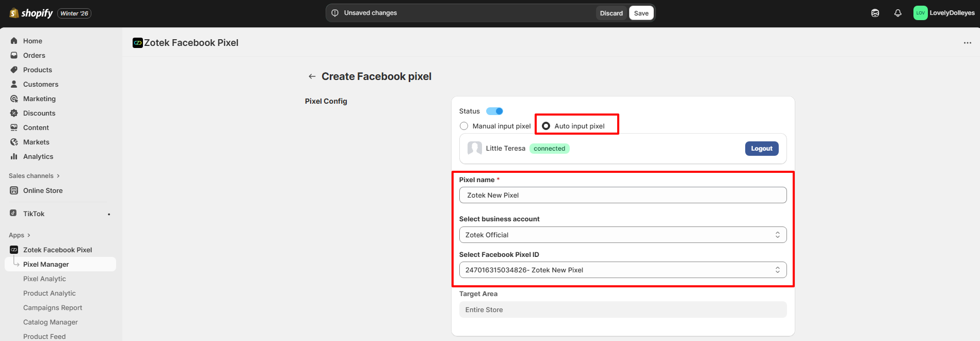Viewport: 980px width, 341px height.
Task: Click into the Pixel name text field
Action: [622, 195]
